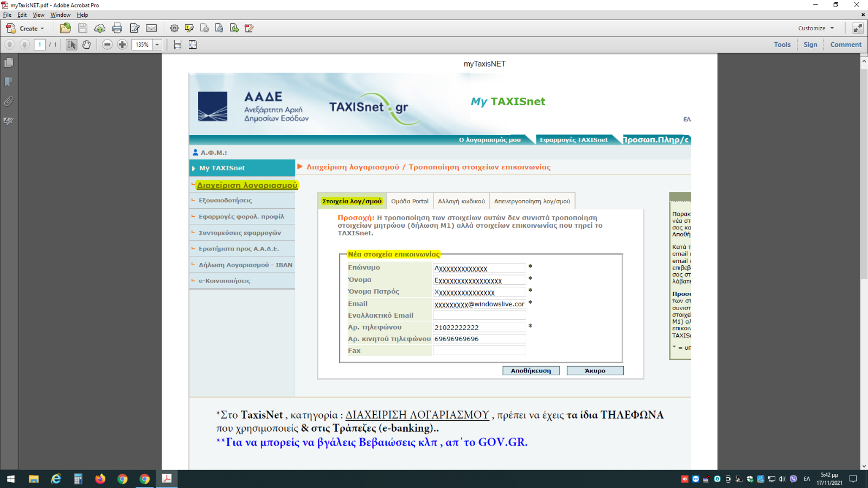The height and width of the screenshot is (488, 868).
Task: Click the volume speaker tray icon
Action: (x=782, y=479)
